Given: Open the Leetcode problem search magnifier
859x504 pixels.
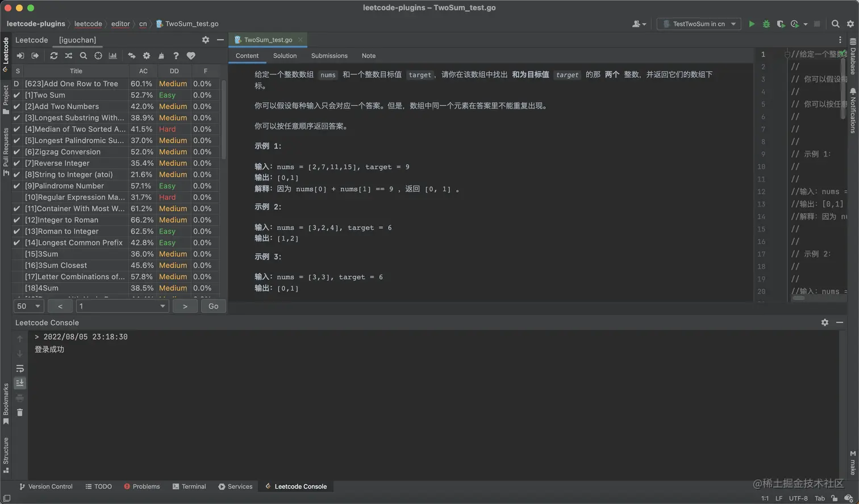Looking at the screenshot, I should (84, 56).
